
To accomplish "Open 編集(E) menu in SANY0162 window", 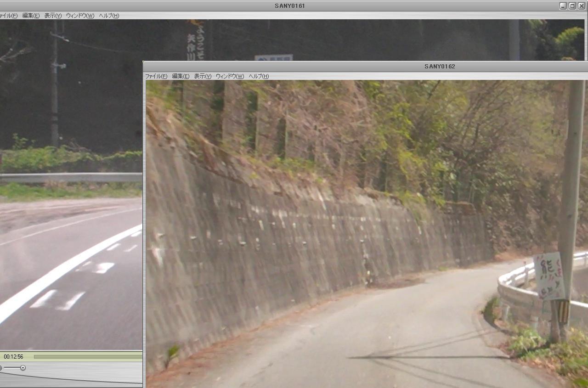I will point(181,76).
